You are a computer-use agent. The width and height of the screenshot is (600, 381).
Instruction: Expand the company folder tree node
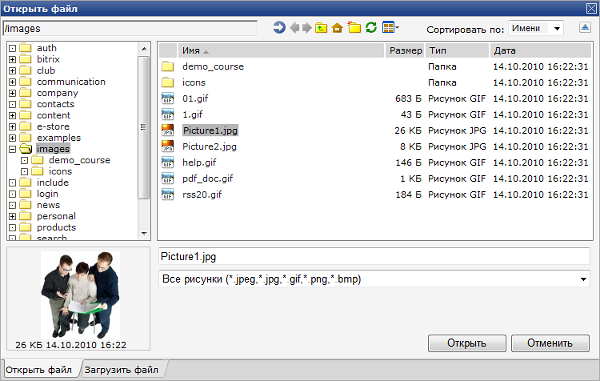pos(13,93)
